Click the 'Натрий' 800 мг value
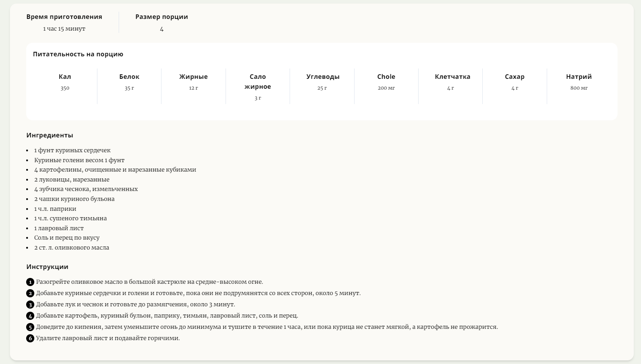The image size is (641, 364). (x=579, y=88)
